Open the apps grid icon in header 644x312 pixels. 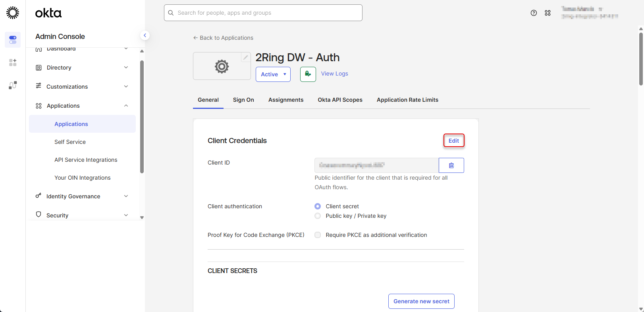click(x=548, y=13)
